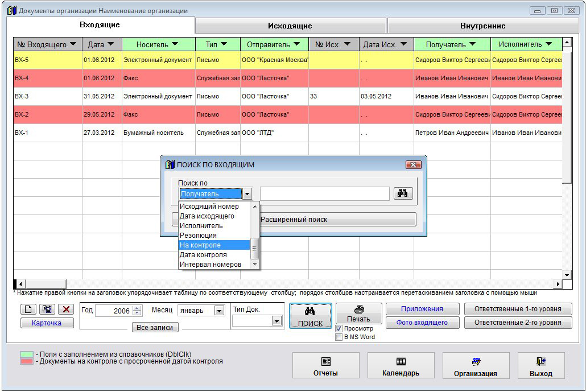
Task: Uncheck the Просмотр checkbox
Action: [339, 329]
